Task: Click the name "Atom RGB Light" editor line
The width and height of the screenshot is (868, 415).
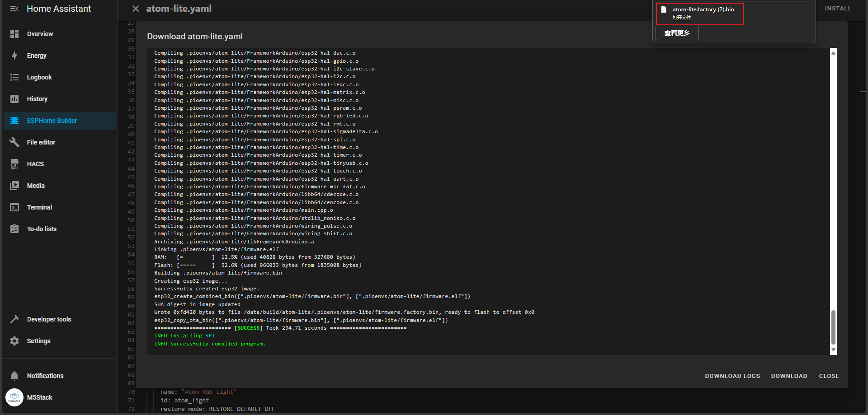Action: tap(198, 392)
